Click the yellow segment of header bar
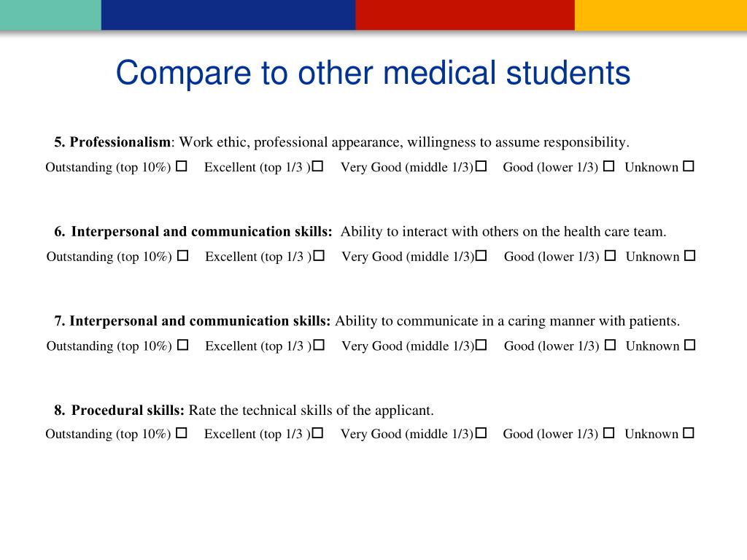The width and height of the screenshot is (747, 560). coord(661,15)
